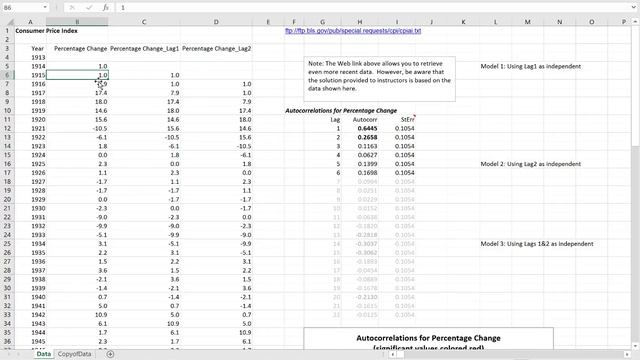Click the note text box about the Web link
Image resolution: width=640 pixels, height=360 pixels.
coord(380,79)
